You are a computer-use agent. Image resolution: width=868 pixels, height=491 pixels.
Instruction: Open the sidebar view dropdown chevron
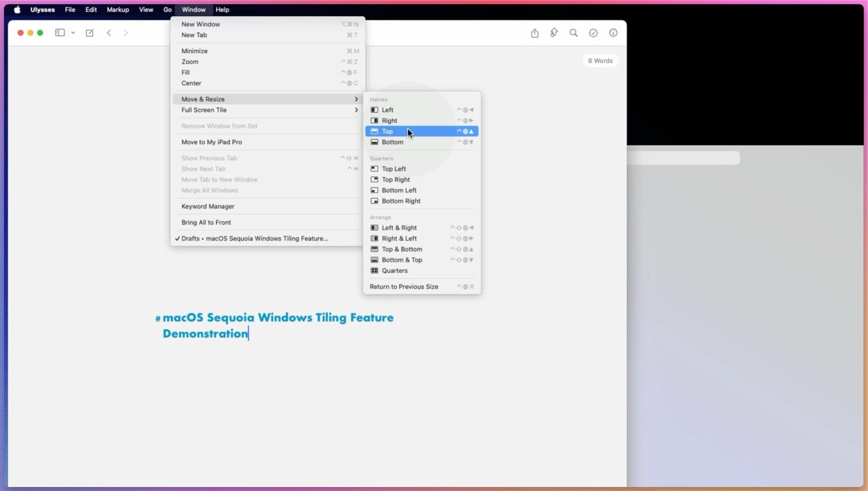click(x=73, y=33)
